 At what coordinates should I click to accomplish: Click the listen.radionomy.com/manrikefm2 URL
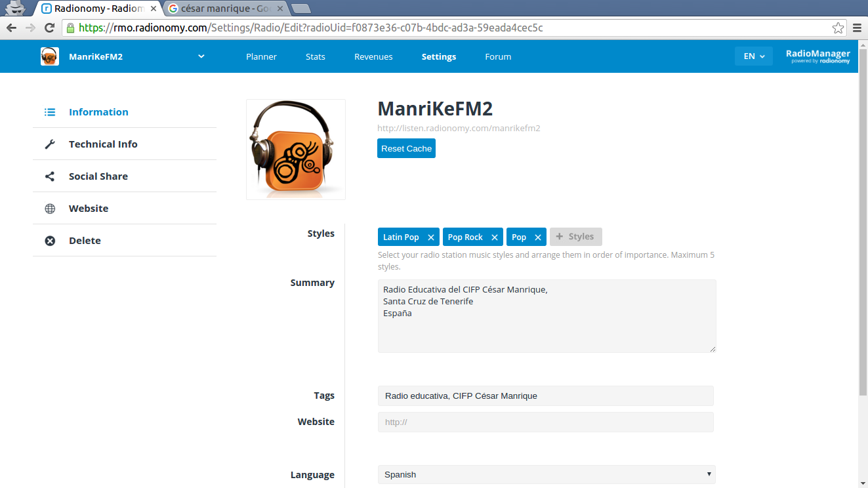point(459,128)
